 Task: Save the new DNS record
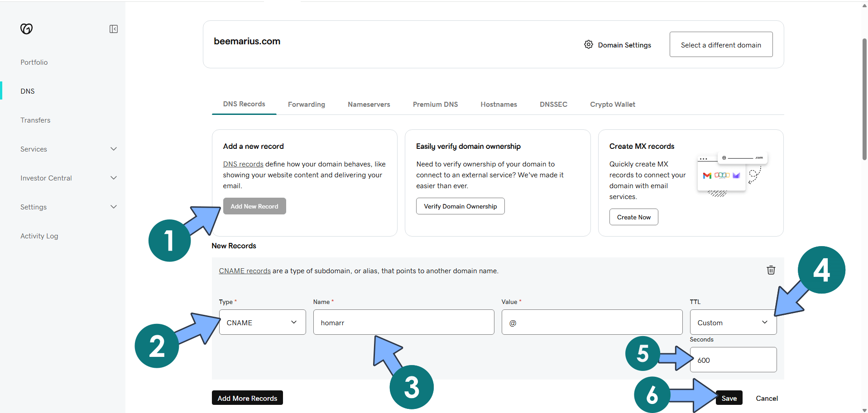pyautogui.click(x=729, y=398)
